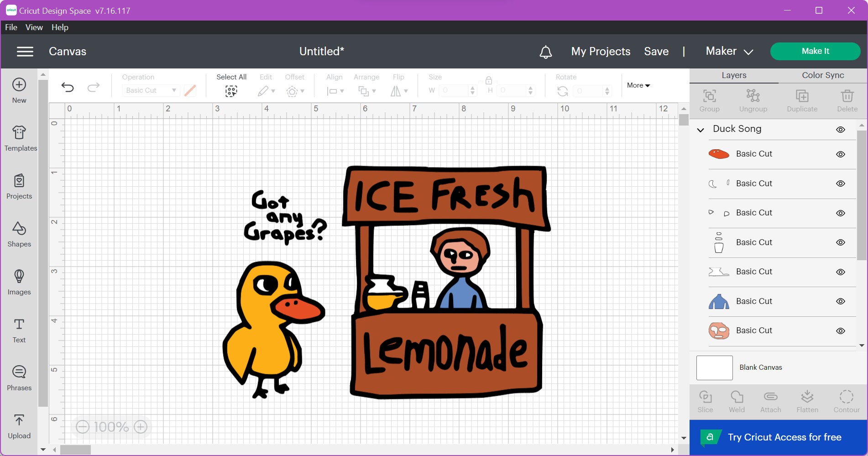Toggle the size lock for proportional scaling
This screenshot has width=868, height=456.
pos(488,80)
